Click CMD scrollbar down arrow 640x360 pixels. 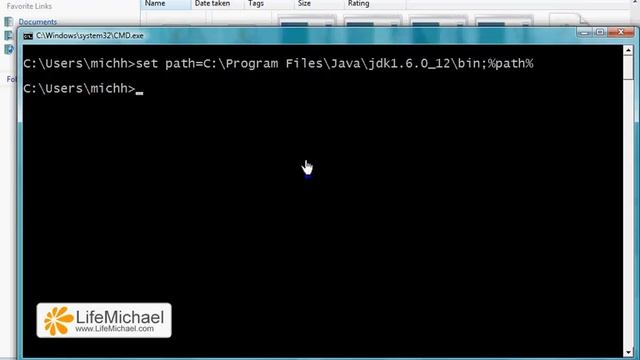[x=628, y=351]
